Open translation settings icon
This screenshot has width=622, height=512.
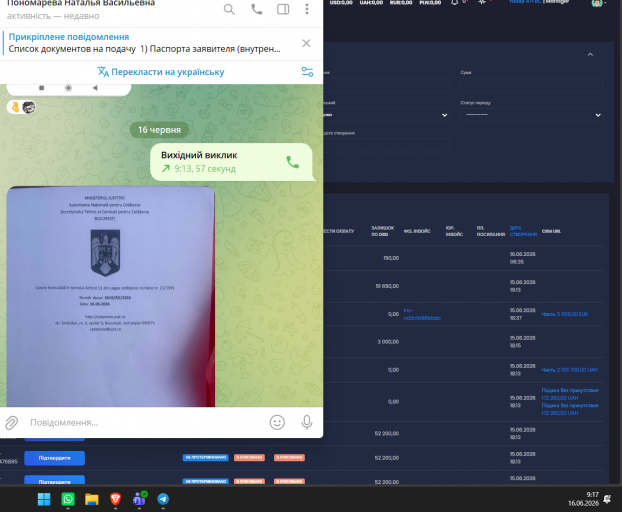pos(307,72)
